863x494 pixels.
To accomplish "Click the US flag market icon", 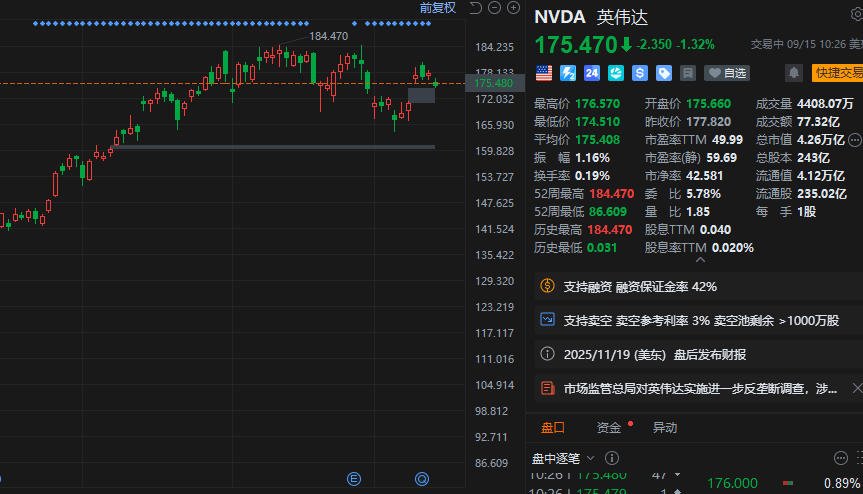I will click(x=544, y=73).
